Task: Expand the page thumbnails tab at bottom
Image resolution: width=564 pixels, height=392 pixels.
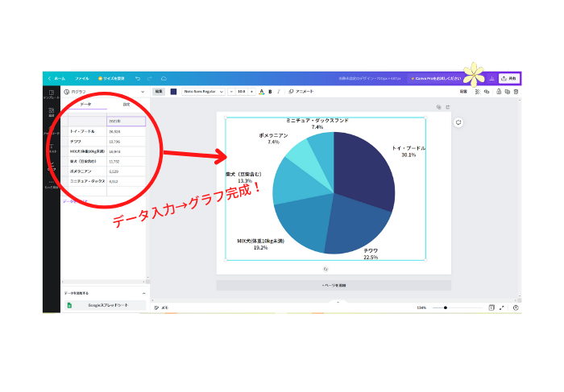Action: 338,303
